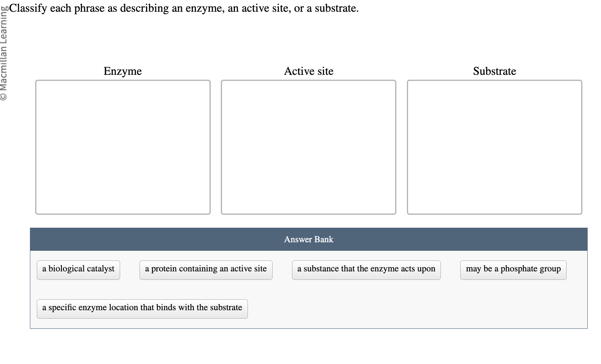This screenshot has width=601, height=364.
Task: Click the phrase mentioning "biological catalyst"
Action: tap(78, 269)
